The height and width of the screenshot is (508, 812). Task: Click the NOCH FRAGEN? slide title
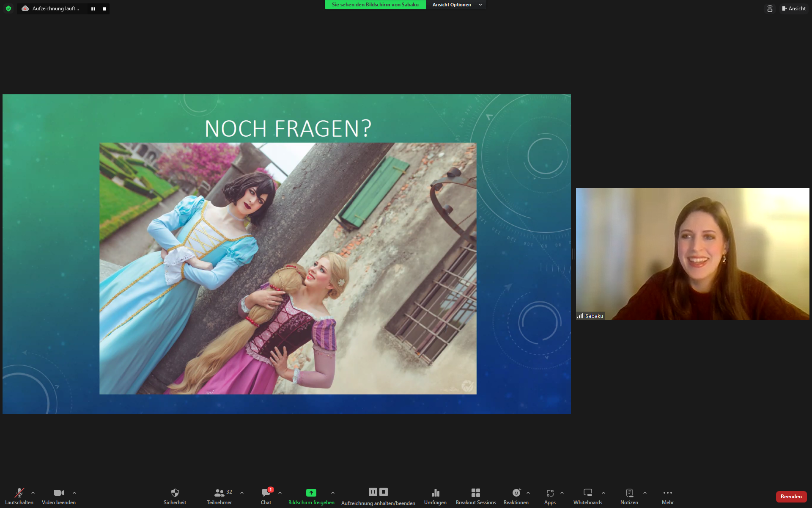click(288, 128)
